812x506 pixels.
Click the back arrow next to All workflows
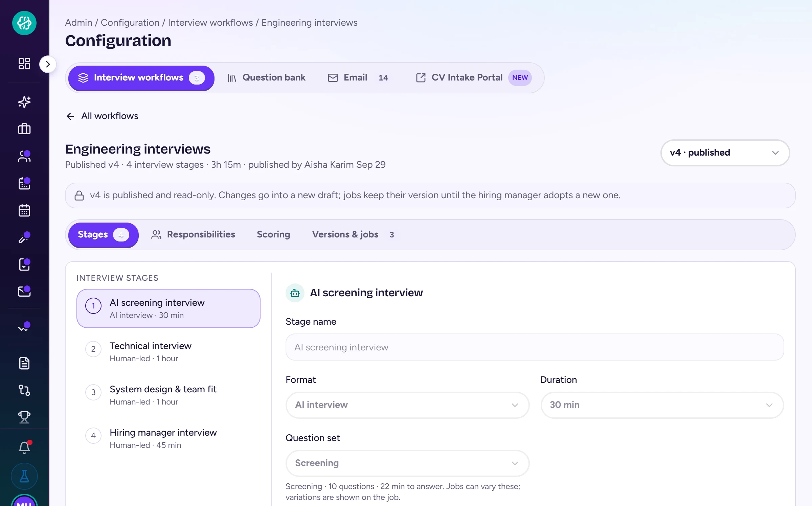[x=70, y=116]
